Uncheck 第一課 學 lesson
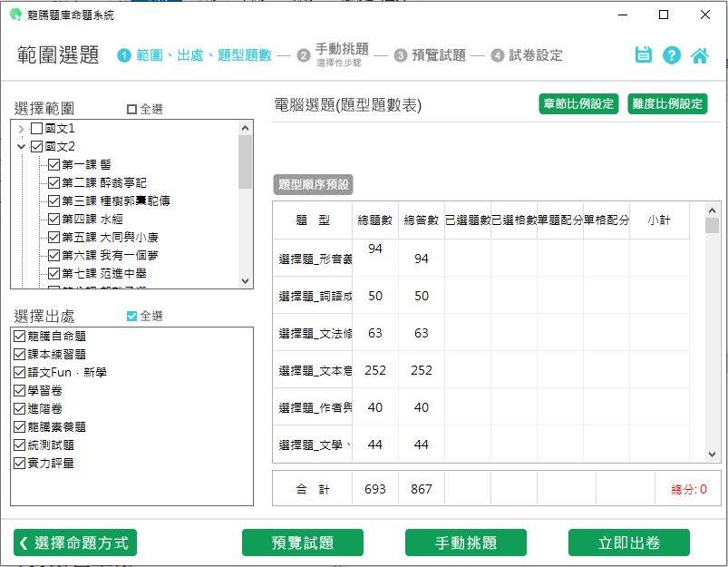728x567 pixels. coord(53,164)
